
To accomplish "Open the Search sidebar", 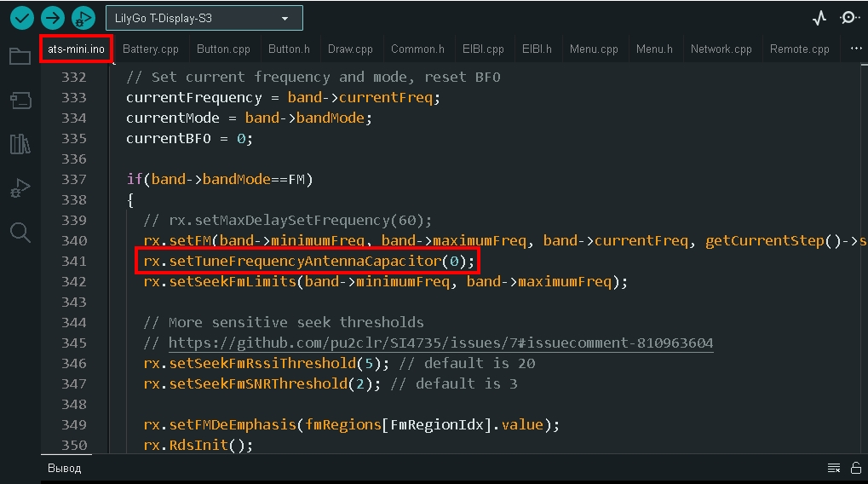I will [x=20, y=232].
